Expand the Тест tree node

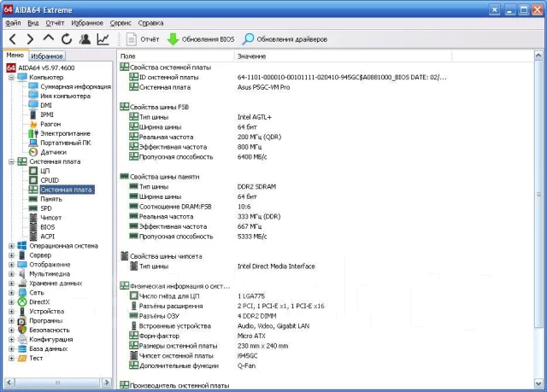click(x=11, y=358)
